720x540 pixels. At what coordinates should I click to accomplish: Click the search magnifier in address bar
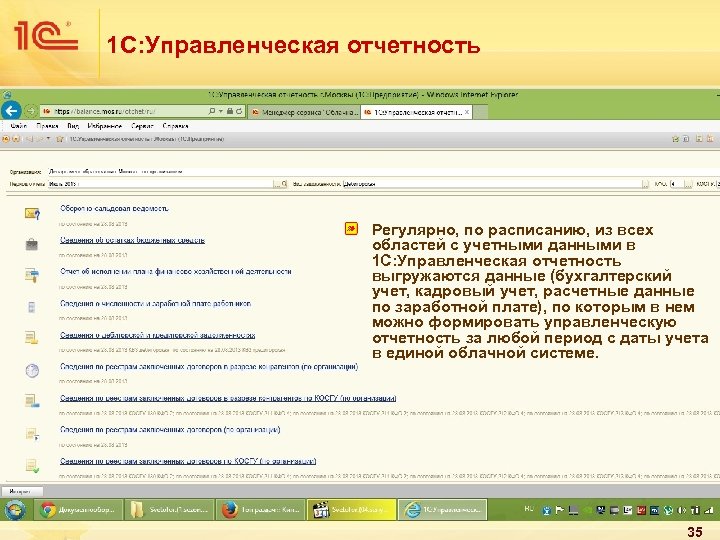(212, 111)
